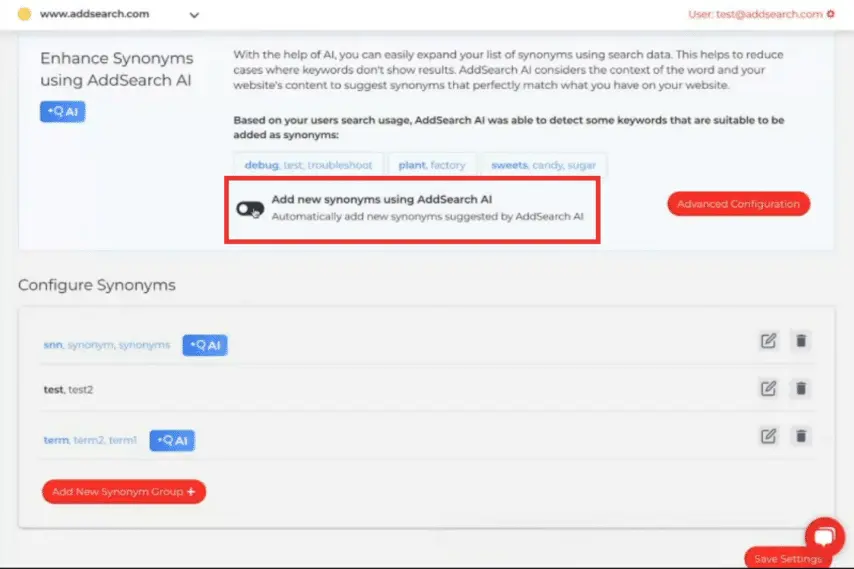Edit the term synonym group
This screenshot has height=569, width=854.
pyautogui.click(x=768, y=435)
